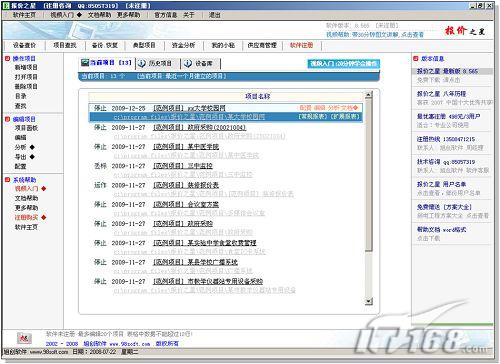This screenshot has height=364, width=500.
Task: Click the info icon beside 历史项目
Action: point(142,63)
